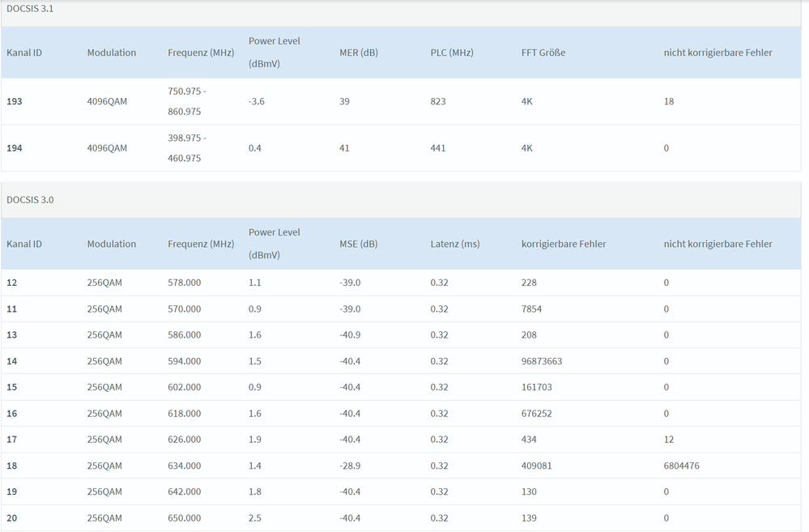
Task: Click the -28.9 MSE value
Action: [x=350, y=466]
